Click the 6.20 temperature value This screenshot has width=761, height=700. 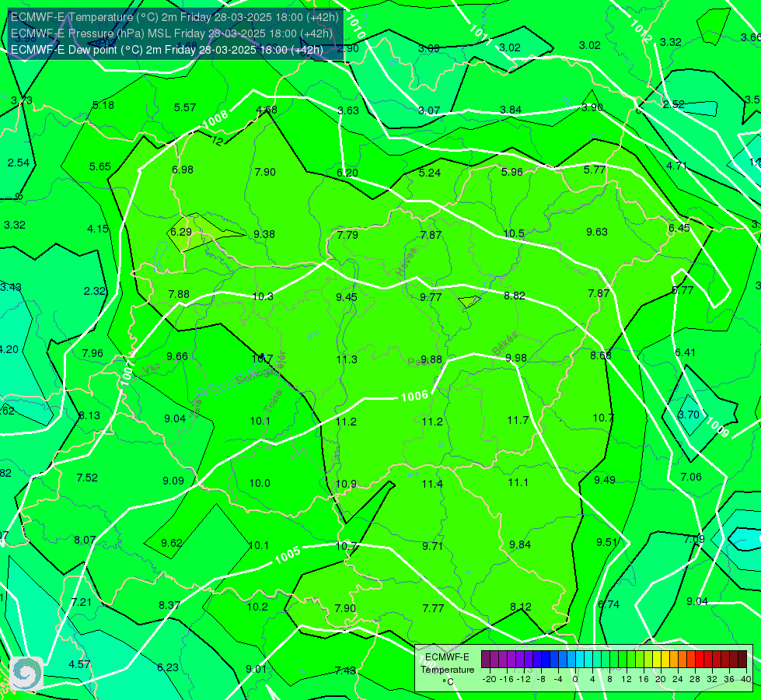(x=347, y=173)
